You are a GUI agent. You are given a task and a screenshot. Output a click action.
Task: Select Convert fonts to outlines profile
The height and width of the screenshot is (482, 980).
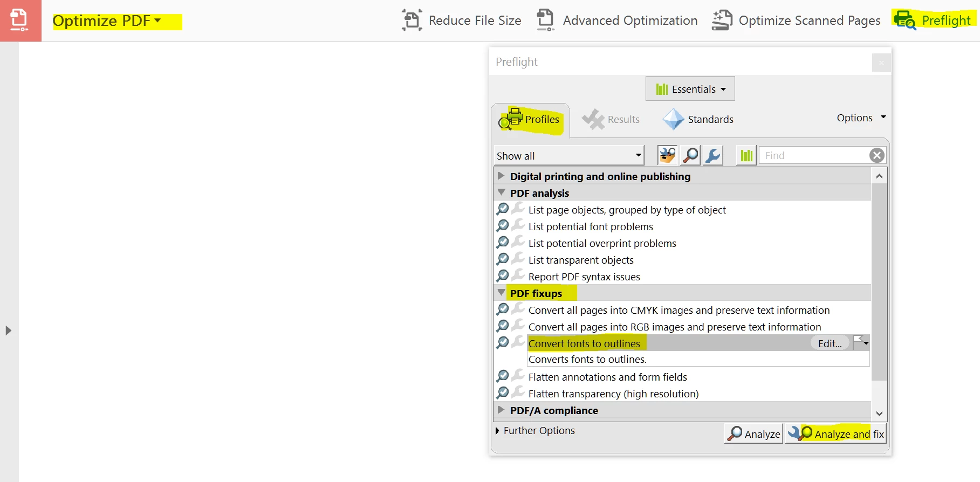pyautogui.click(x=584, y=343)
